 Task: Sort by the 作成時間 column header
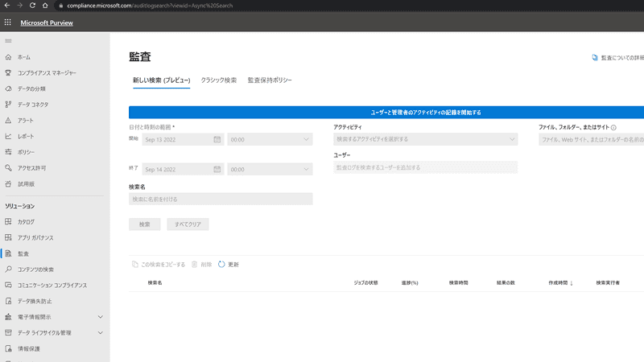pyautogui.click(x=559, y=283)
